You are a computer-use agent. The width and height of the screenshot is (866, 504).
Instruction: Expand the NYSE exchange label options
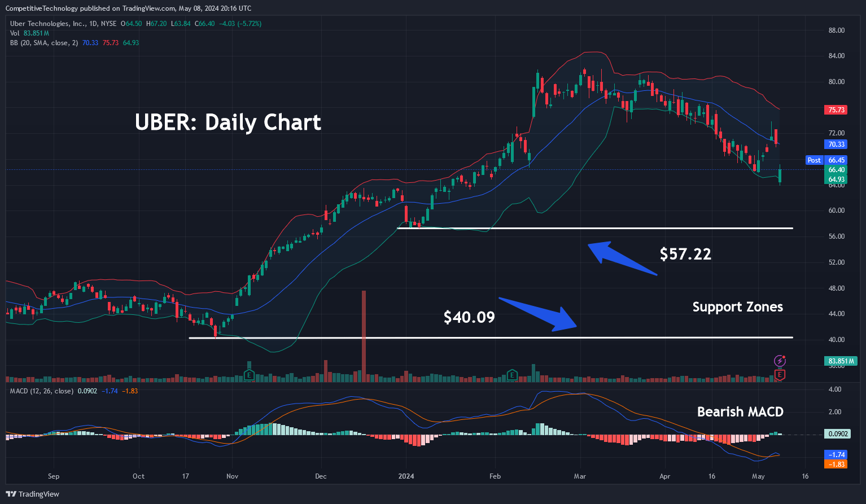point(109,24)
